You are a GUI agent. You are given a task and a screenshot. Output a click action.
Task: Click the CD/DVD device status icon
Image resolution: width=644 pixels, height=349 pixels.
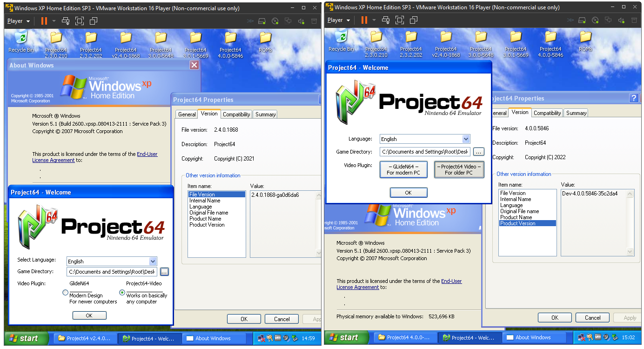(275, 20)
